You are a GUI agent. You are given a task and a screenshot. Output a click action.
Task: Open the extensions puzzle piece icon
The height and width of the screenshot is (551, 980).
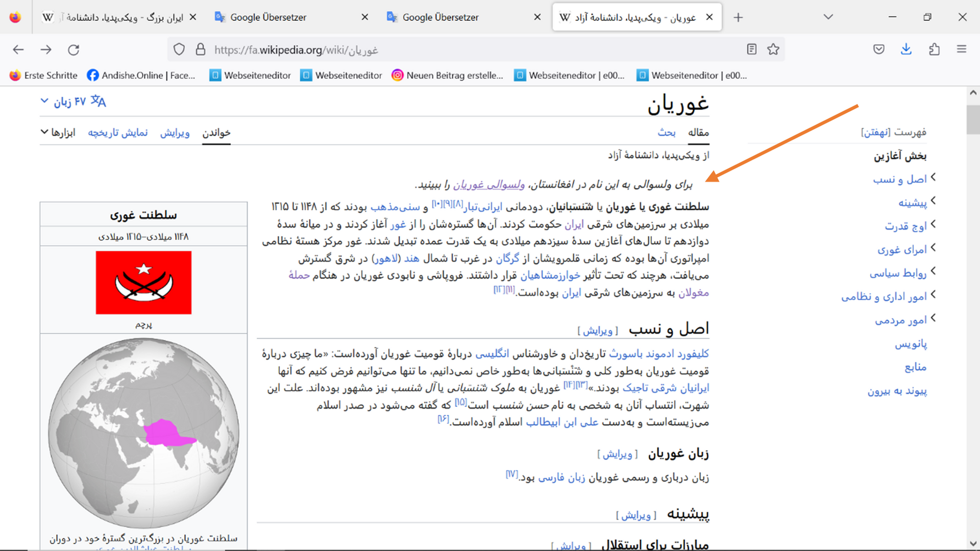tap(934, 49)
